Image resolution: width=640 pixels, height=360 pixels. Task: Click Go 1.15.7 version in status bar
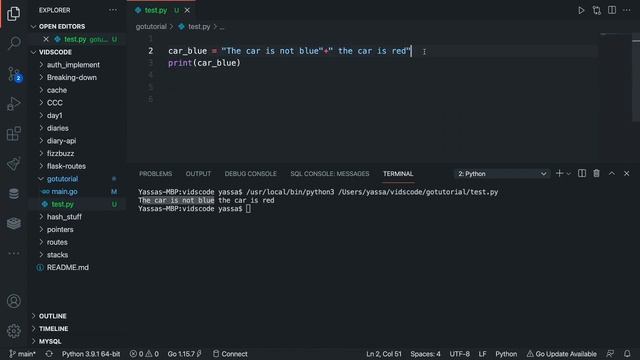tap(185, 354)
